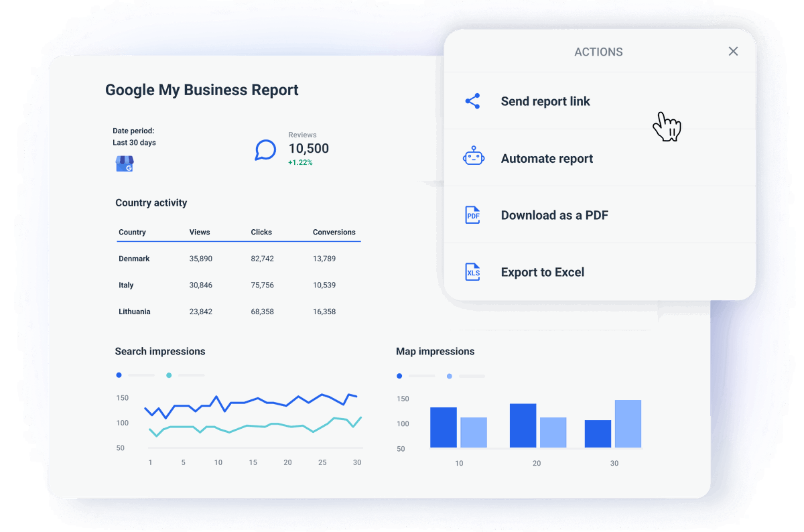This screenshot has width=804, height=532.
Task: Choose Send report link from Actions menu
Action: pyautogui.click(x=545, y=101)
